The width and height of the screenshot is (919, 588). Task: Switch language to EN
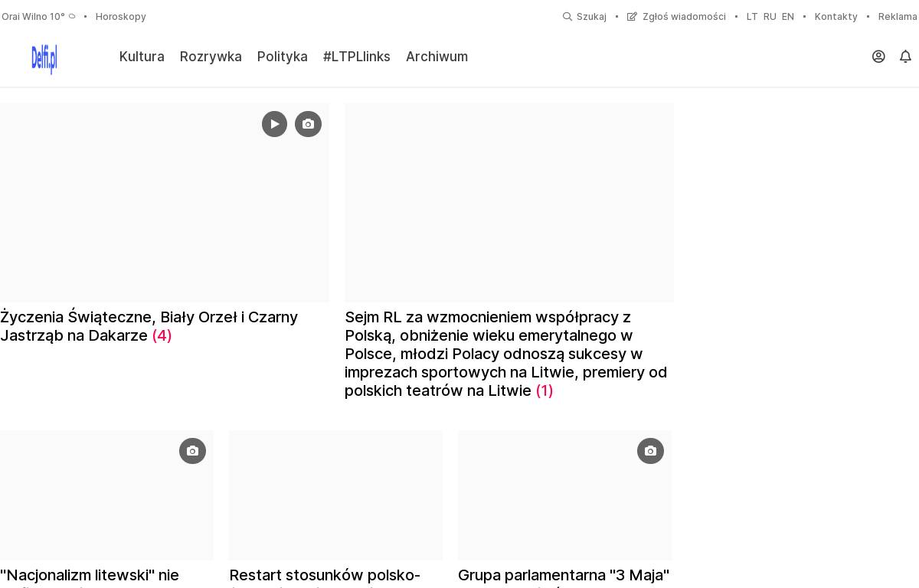click(x=788, y=17)
